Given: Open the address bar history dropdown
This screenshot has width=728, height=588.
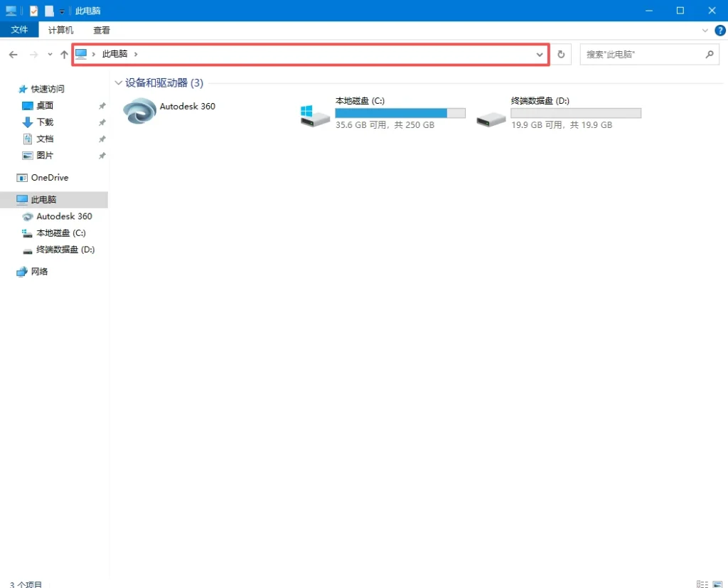Looking at the screenshot, I should [x=540, y=55].
